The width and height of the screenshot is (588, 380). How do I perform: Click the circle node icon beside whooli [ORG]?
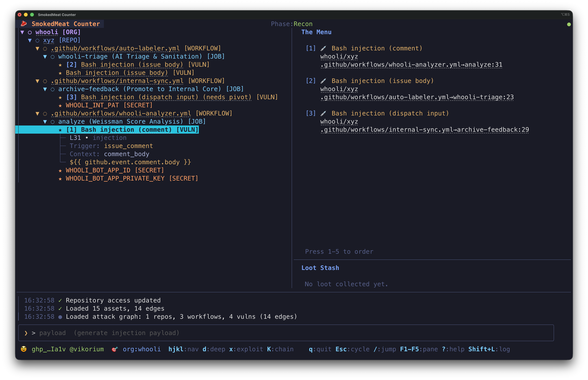pos(30,32)
